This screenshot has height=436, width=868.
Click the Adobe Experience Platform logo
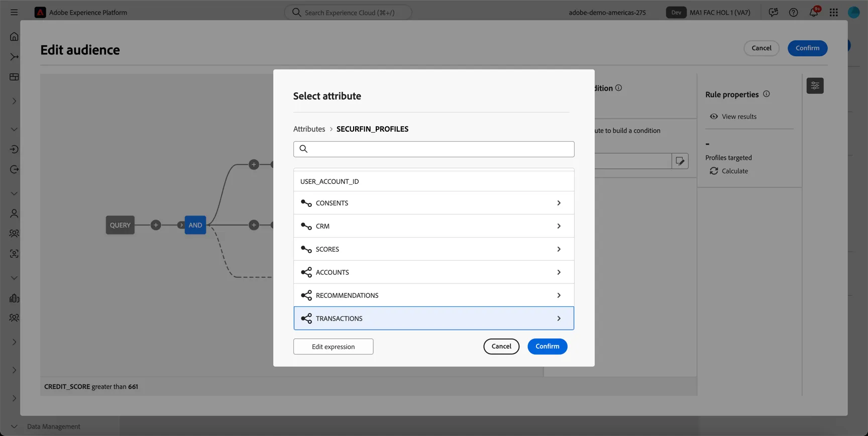pyautogui.click(x=40, y=12)
